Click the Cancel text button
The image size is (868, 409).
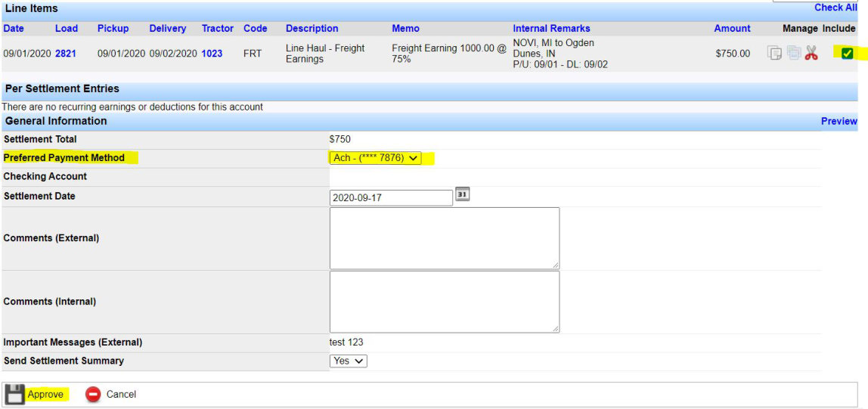click(121, 395)
